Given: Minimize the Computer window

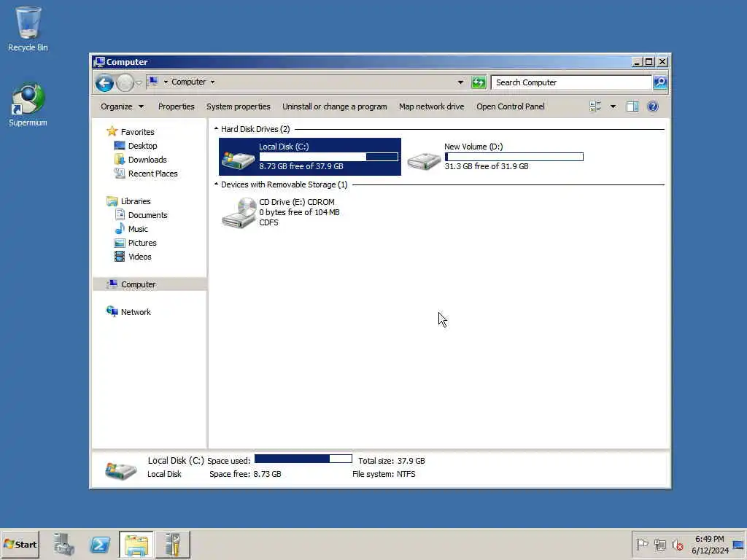Looking at the screenshot, I should [637, 62].
